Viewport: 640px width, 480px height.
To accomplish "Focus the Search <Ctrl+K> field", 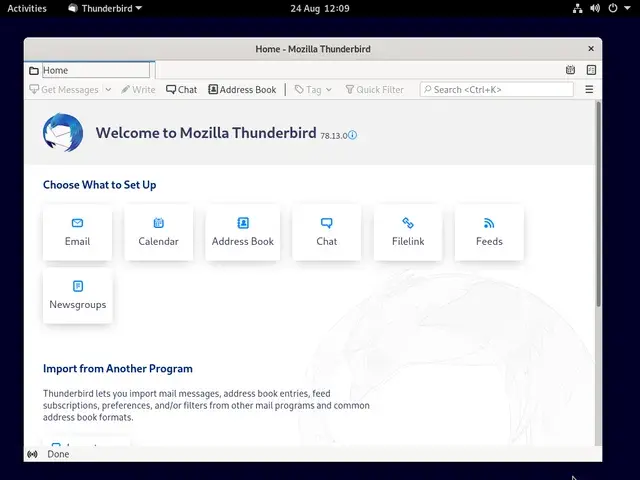I will coord(496,89).
